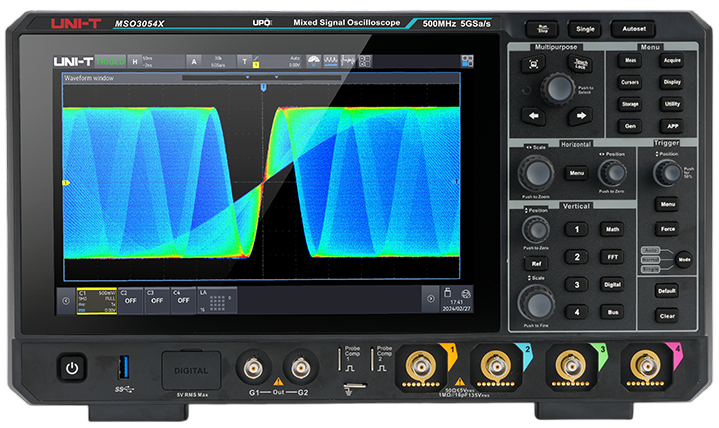The width and height of the screenshot is (719, 428).
Task: Click the trigger position marker atop the waveform
Action: (263, 87)
